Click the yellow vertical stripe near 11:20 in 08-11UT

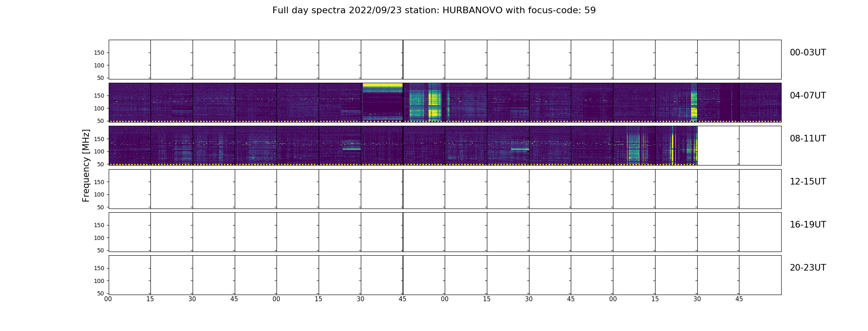(x=673, y=145)
